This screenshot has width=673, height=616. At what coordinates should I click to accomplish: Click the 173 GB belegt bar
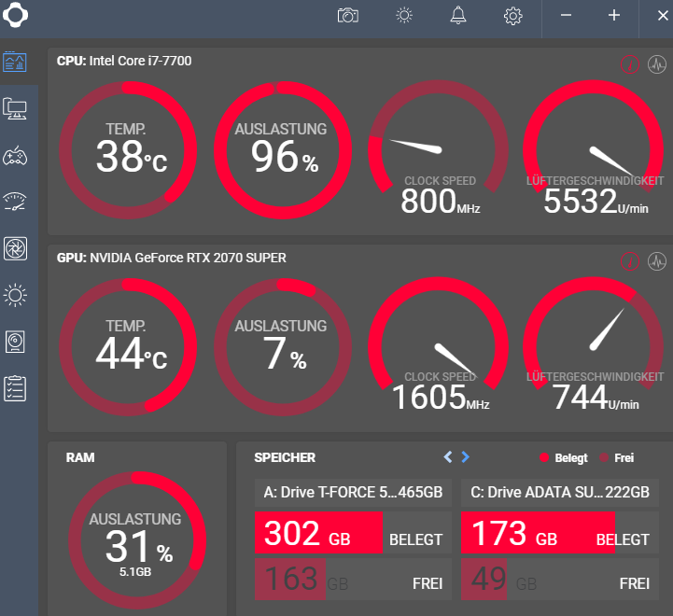(x=560, y=532)
